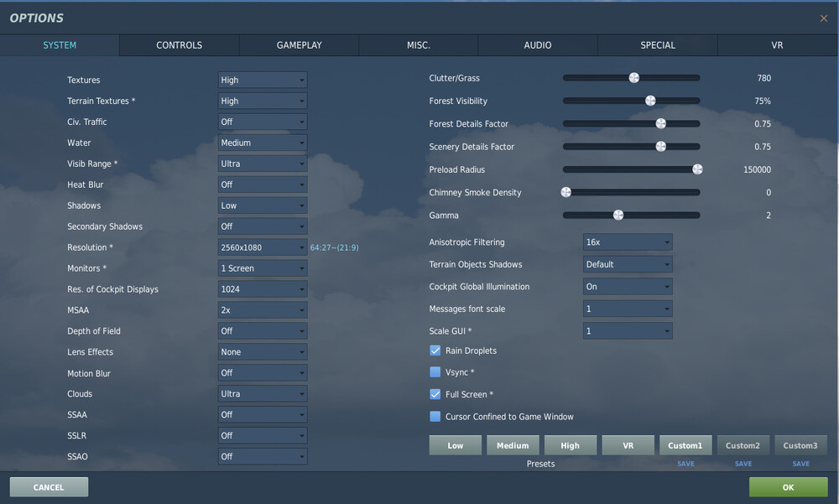Switch to the VR tab
The width and height of the screenshot is (839, 504).
pos(777,45)
